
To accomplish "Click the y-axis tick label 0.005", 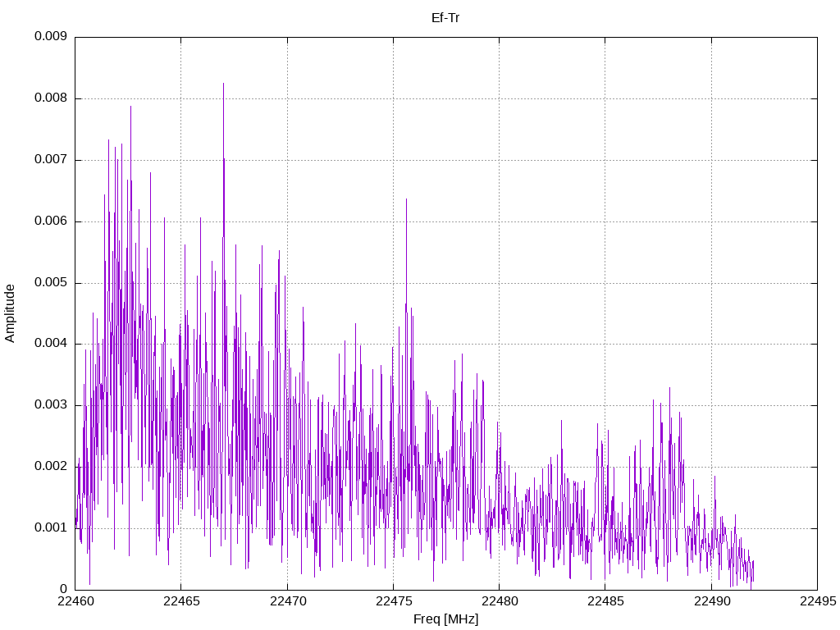I will tap(51, 283).
